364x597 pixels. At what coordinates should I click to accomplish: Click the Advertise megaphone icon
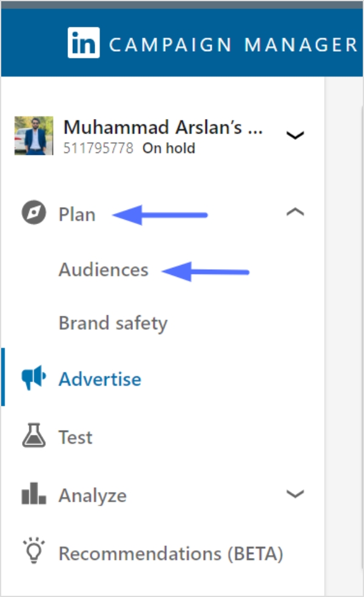point(34,377)
